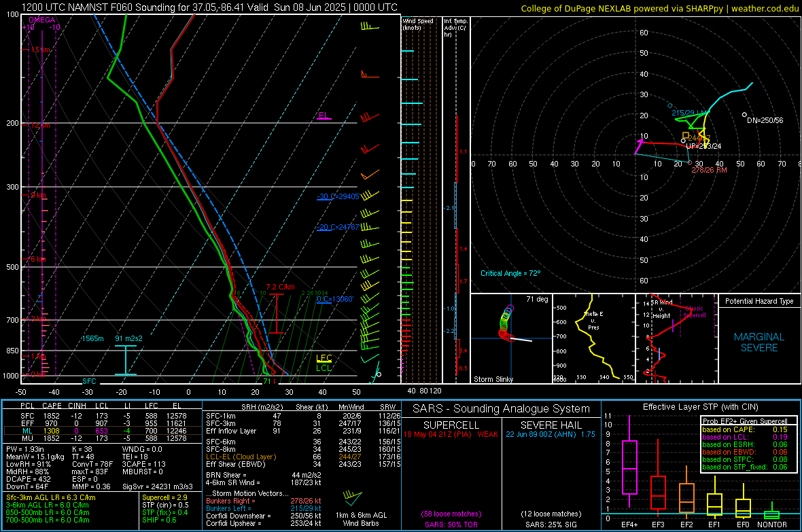
Task: Select the SFC parcel row in table
Action: (102, 416)
